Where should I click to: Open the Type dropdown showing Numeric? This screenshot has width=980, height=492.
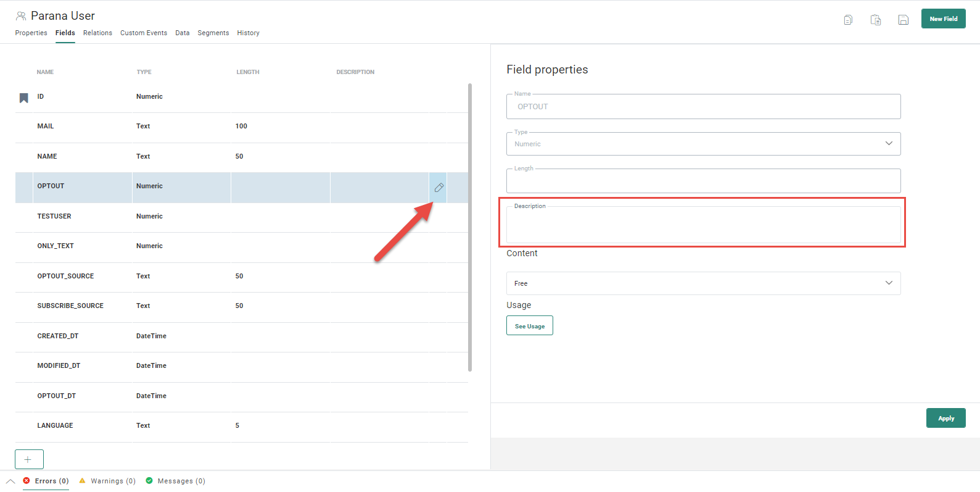[703, 144]
